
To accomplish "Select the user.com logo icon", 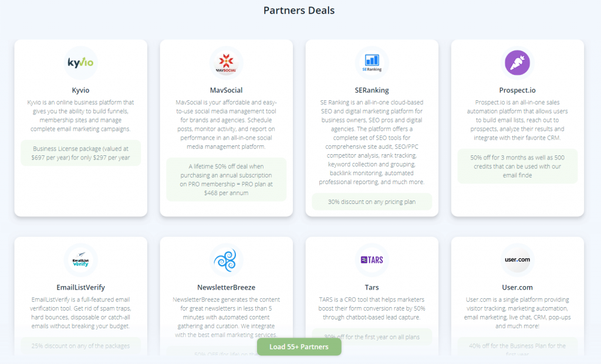I will (518, 260).
